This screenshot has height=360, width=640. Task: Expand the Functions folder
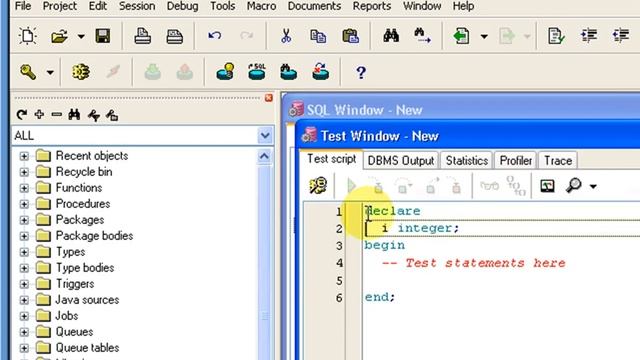click(24, 188)
